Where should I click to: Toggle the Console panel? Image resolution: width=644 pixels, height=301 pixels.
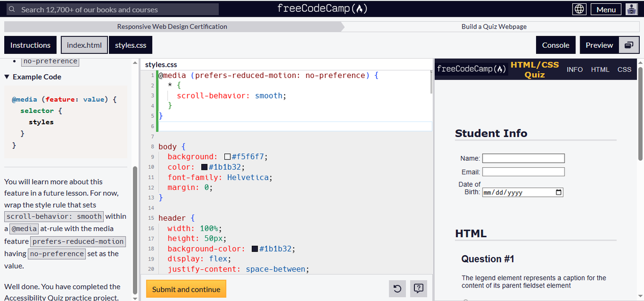(555, 45)
